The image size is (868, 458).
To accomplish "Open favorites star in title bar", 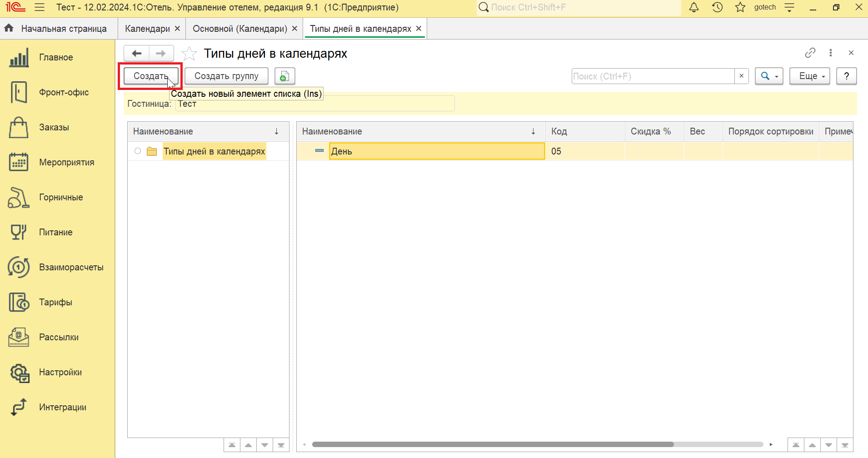I will pyautogui.click(x=740, y=7).
